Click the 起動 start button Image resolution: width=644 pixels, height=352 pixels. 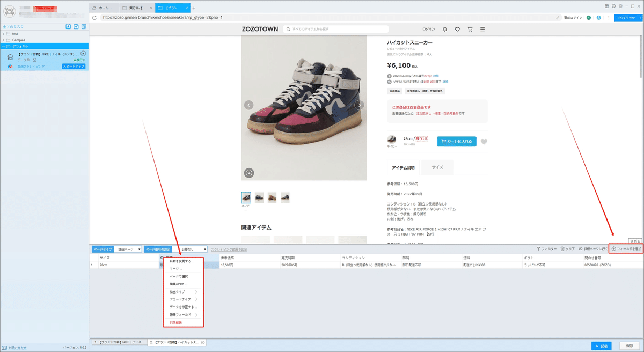(602, 346)
